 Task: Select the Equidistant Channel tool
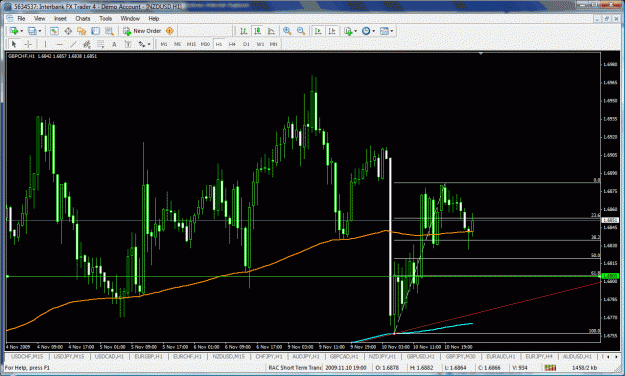86,44
